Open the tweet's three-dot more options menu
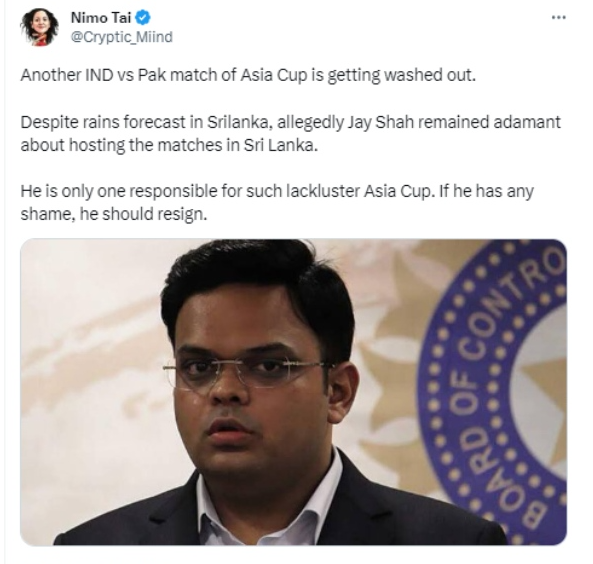593x564 pixels. (x=559, y=17)
